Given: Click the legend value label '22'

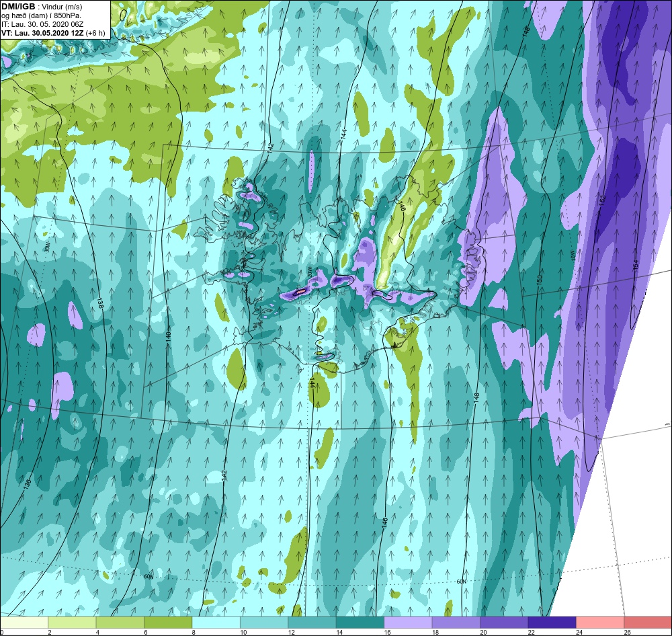Looking at the screenshot, I should (531, 632).
